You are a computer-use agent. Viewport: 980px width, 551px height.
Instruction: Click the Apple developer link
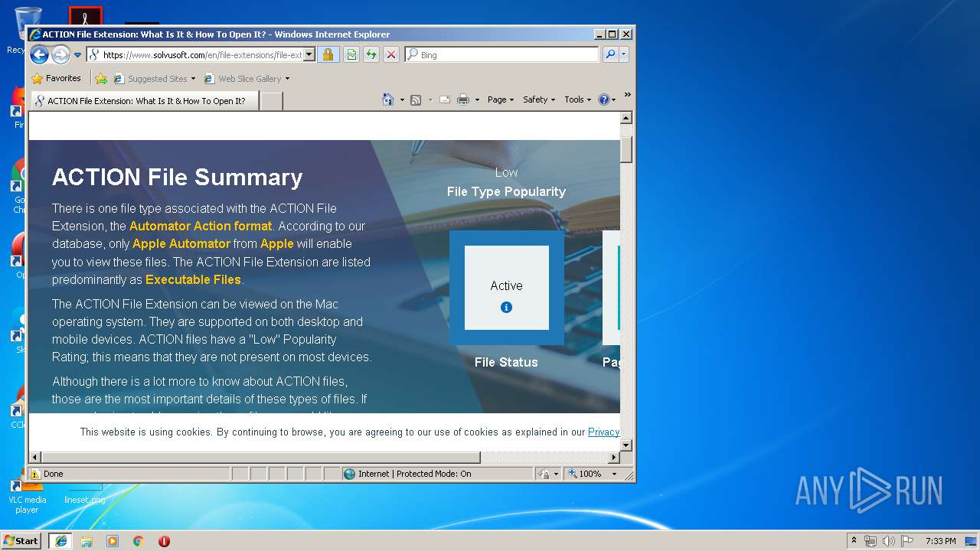click(x=277, y=243)
